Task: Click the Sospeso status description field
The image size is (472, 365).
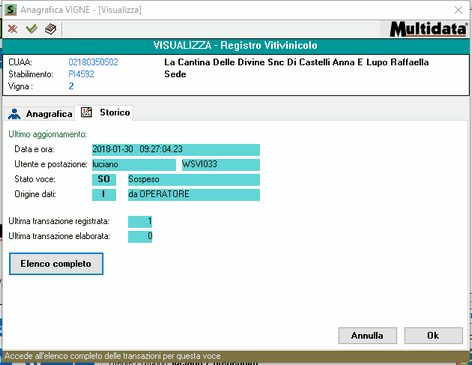Action: [194, 179]
